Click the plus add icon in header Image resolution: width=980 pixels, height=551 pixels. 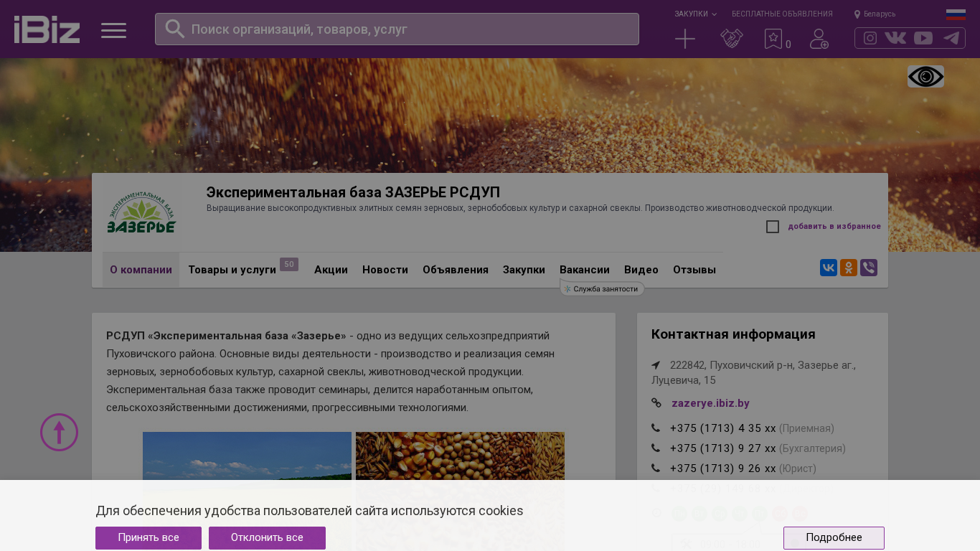(x=685, y=39)
